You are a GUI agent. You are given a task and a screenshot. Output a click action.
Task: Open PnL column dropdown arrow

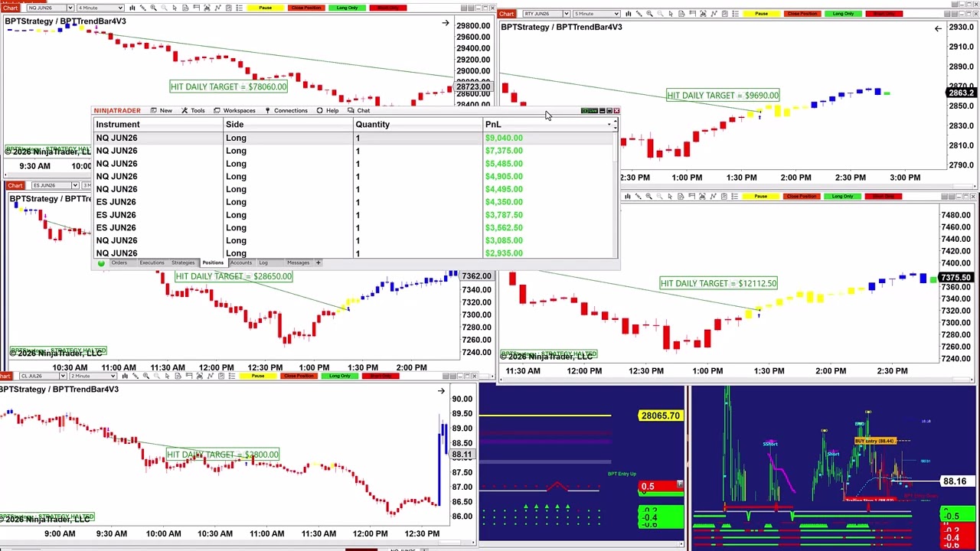(610, 124)
